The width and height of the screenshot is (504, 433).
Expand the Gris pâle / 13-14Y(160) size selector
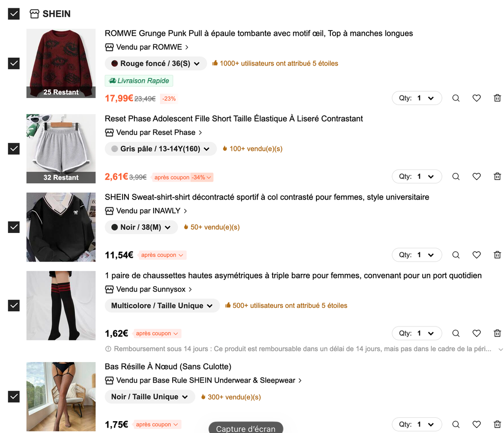click(160, 149)
